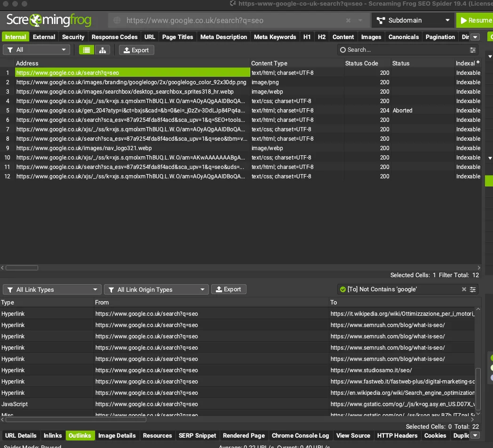Open the outlinks filter settings sliders icon
This screenshot has width=493, height=448.
click(472, 289)
